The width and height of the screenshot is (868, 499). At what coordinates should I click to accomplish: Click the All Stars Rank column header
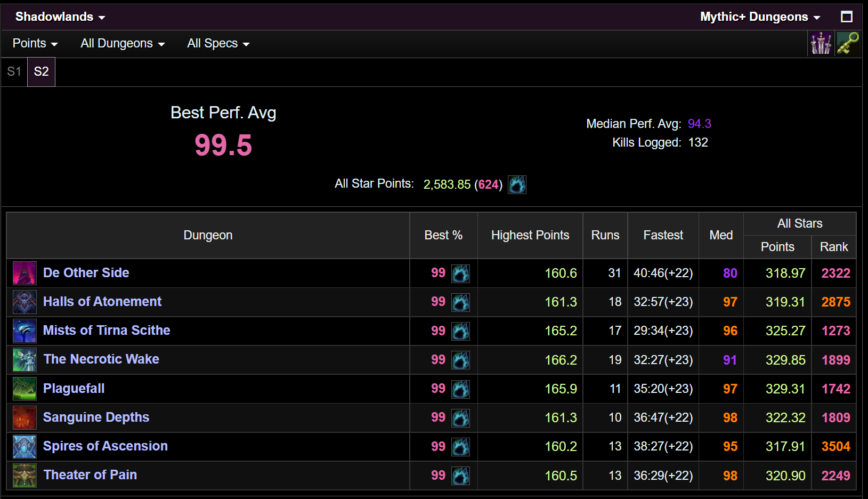[x=834, y=247]
